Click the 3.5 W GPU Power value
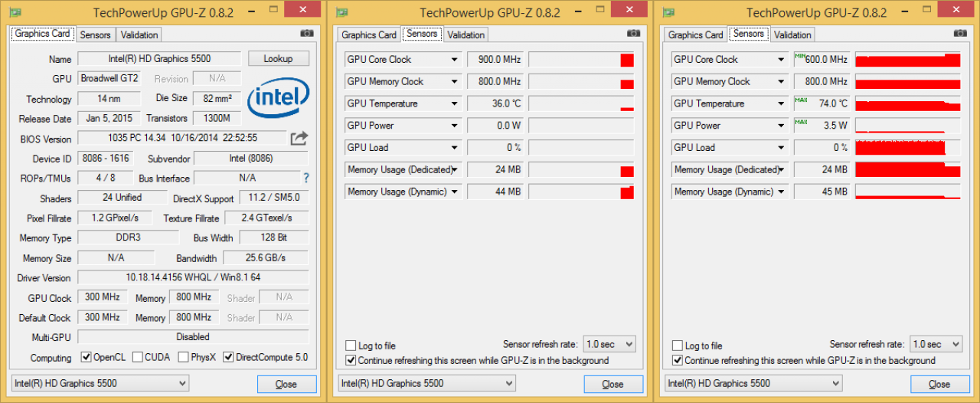This screenshot has width=980, height=403. click(822, 126)
